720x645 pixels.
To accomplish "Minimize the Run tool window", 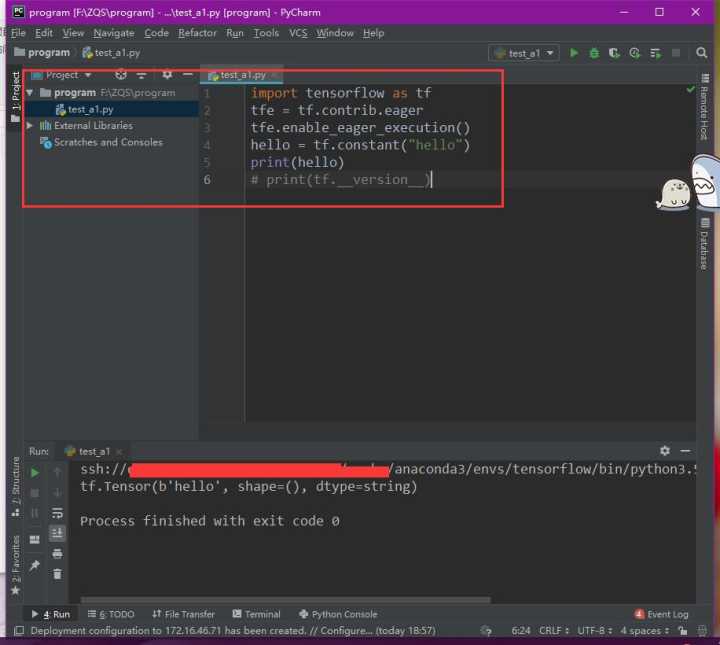I will (x=685, y=451).
